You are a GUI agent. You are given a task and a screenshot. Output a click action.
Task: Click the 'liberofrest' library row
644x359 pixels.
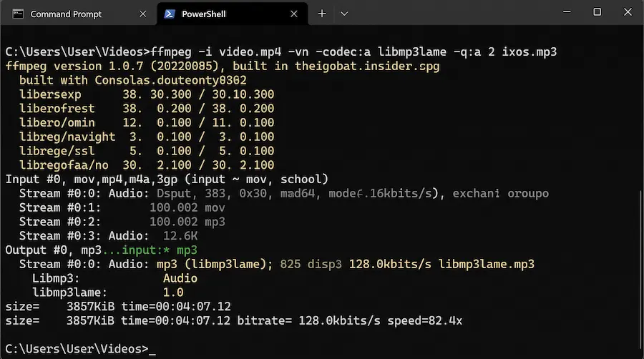[x=147, y=108]
